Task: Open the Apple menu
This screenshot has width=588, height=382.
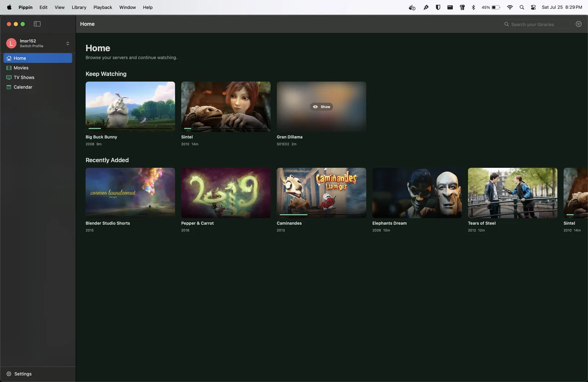Action: point(9,7)
